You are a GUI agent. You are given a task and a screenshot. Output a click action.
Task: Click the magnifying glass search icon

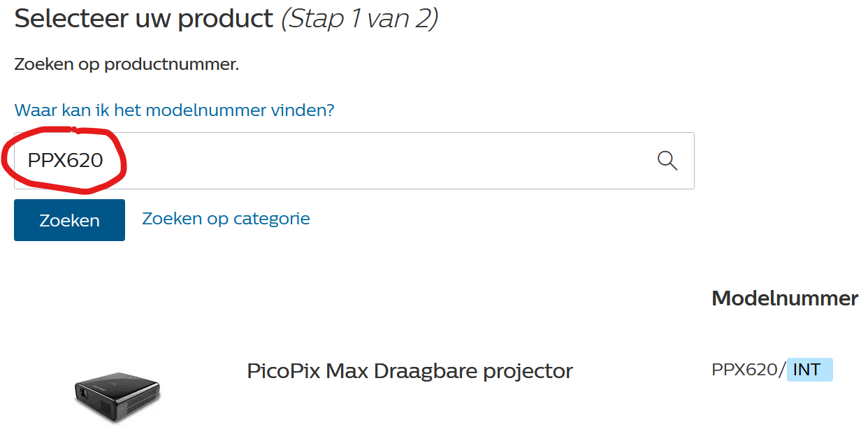tap(667, 161)
